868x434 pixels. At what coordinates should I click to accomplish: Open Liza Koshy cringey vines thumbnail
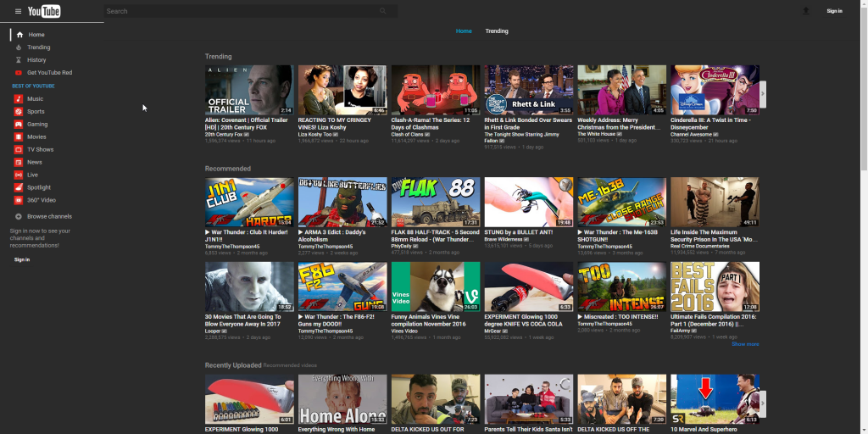[342, 90]
